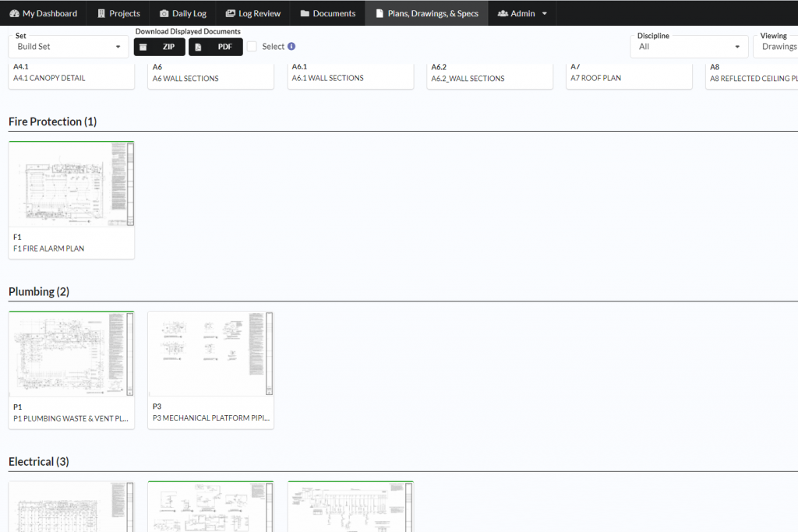Download displayed documents as ZIP

tap(159, 47)
